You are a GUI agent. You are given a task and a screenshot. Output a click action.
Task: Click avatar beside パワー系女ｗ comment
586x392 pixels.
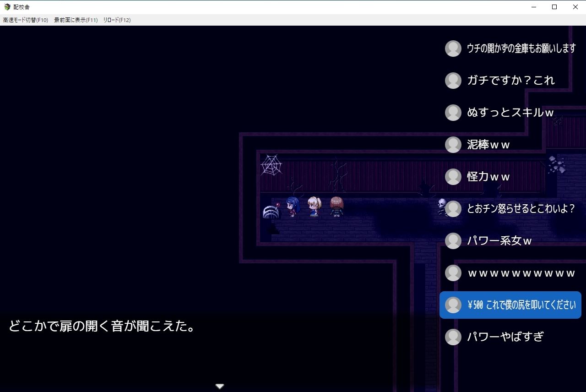[453, 241]
